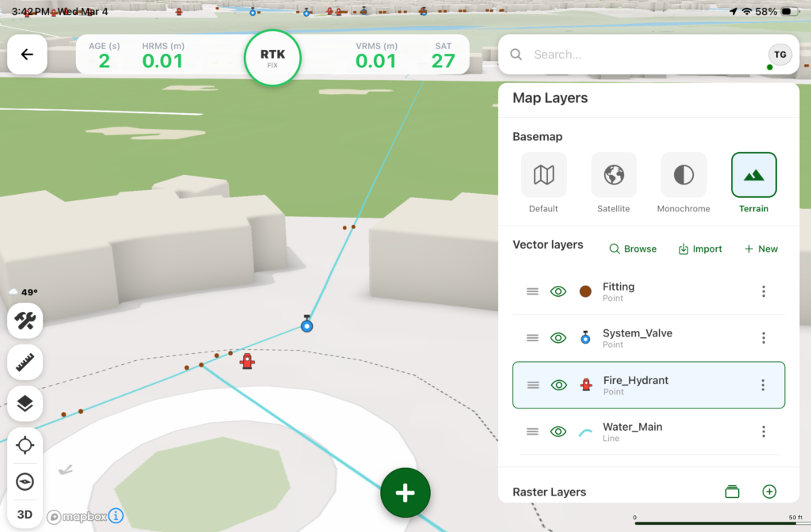Choose the Monochrome basemap
Screen dimensions: 811x532
point(683,183)
